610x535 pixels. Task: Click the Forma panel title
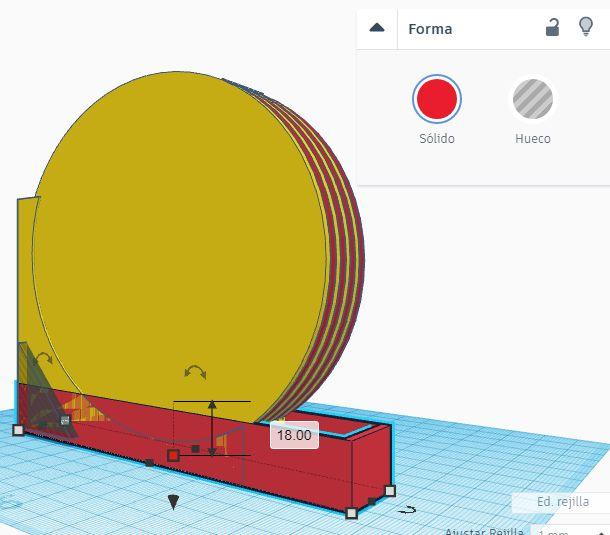click(x=430, y=29)
